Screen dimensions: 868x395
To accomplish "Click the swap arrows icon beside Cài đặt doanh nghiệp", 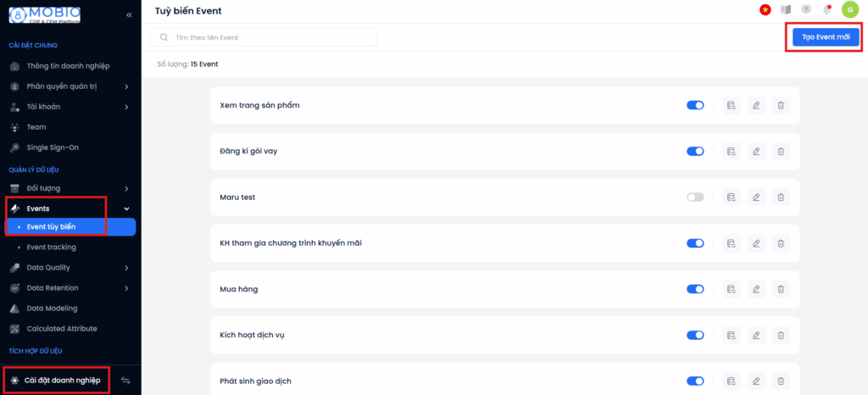I will pos(125,381).
